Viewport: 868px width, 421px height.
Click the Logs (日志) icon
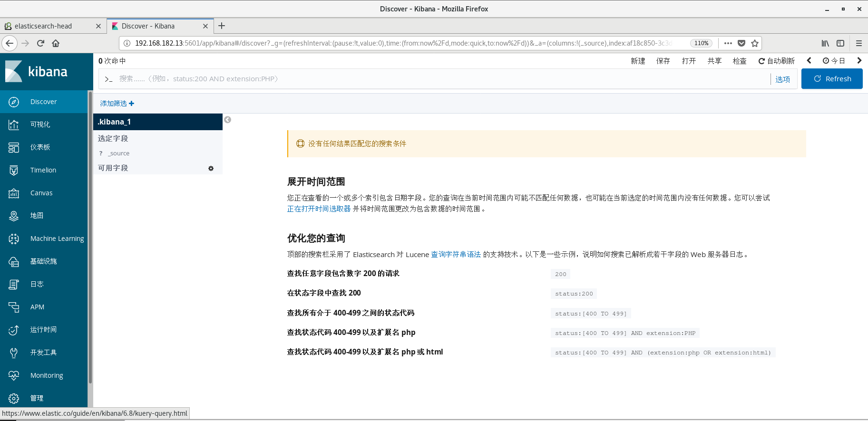[14, 284]
